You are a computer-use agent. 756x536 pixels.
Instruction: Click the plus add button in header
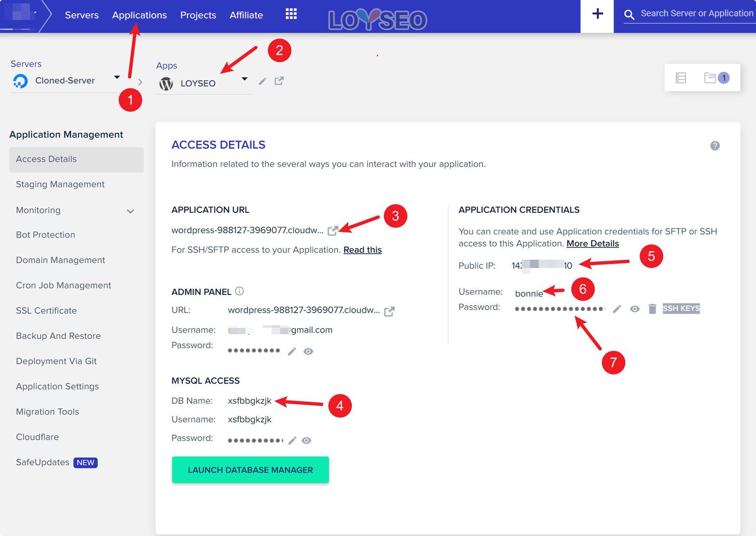(597, 14)
